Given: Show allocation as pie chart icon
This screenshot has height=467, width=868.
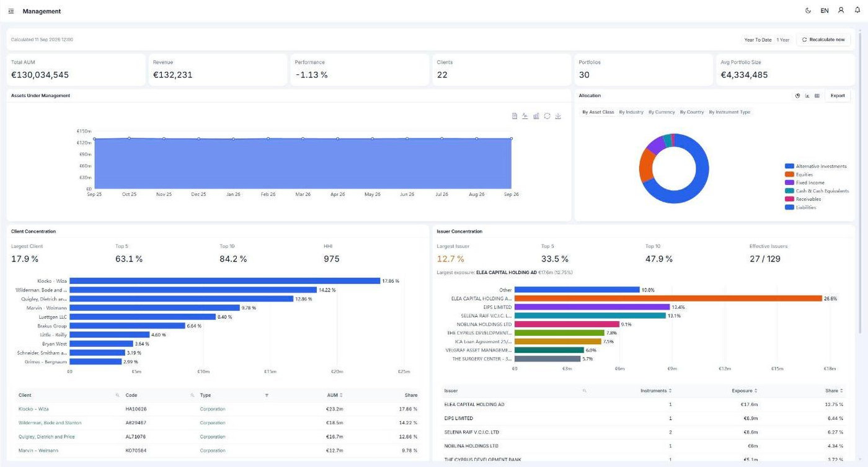Looking at the screenshot, I should click(798, 96).
